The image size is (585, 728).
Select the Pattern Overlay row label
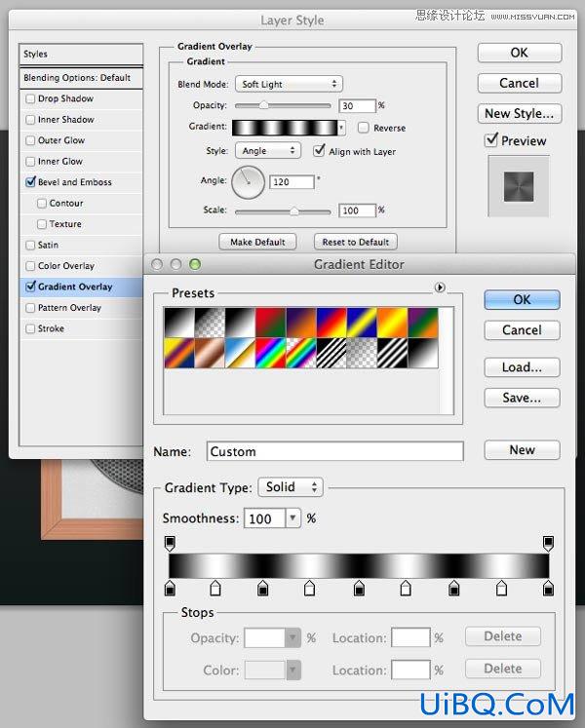pyautogui.click(x=69, y=307)
